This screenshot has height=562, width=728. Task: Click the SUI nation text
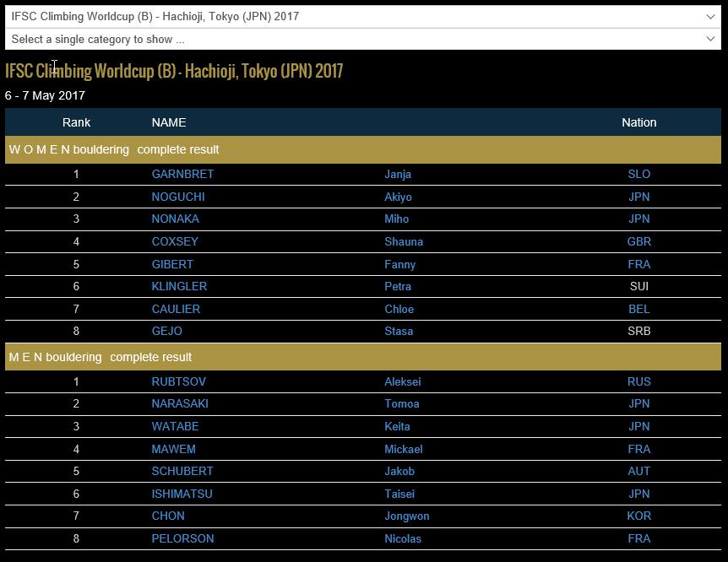pyautogui.click(x=638, y=286)
